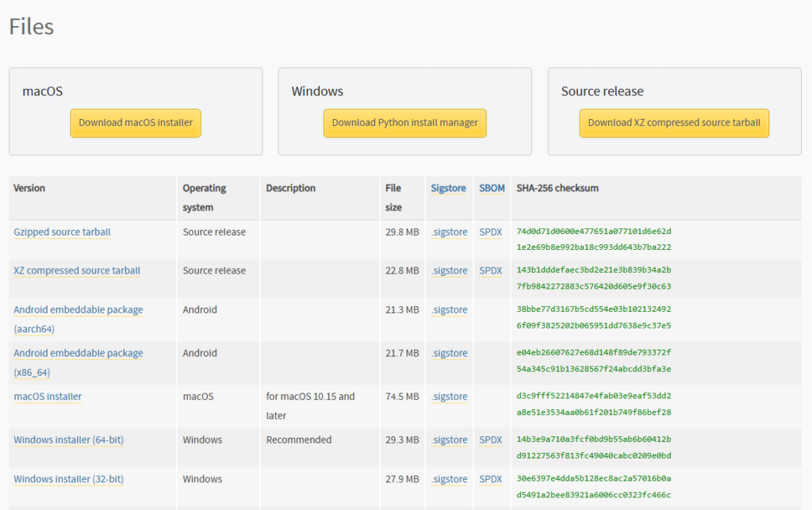The width and height of the screenshot is (812, 510).
Task: Click Download XZ compressed source tarball button
Action: (x=674, y=123)
